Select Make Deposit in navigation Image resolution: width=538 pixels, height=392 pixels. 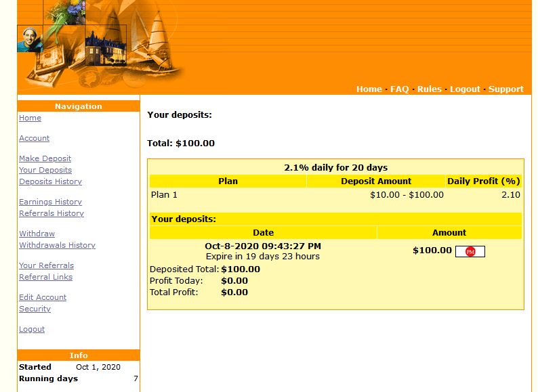click(x=45, y=158)
